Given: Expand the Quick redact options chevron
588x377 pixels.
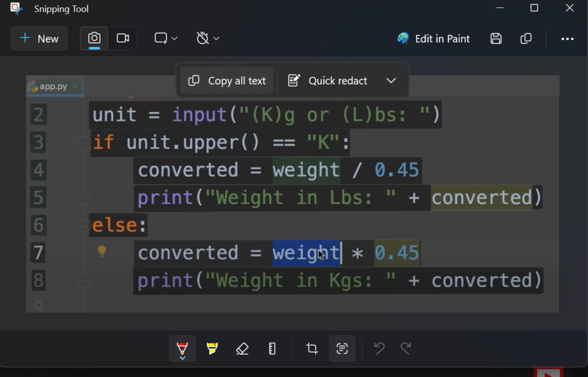Looking at the screenshot, I should pos(391,80).
